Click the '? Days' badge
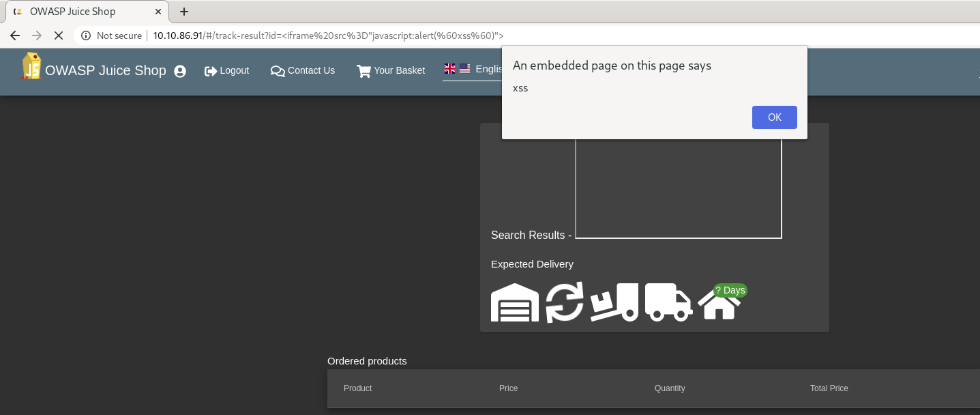 click(730, 290)
